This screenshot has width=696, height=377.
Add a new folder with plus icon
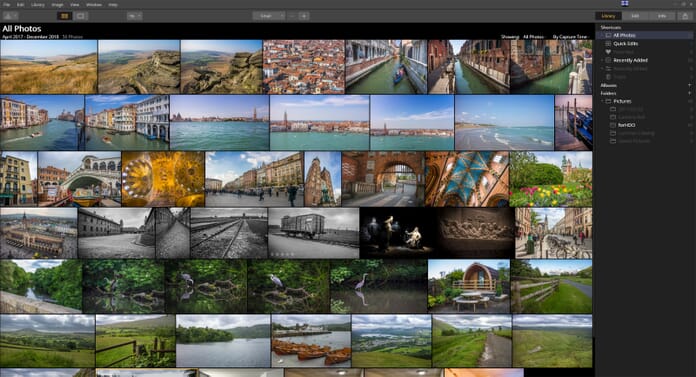(689, 93)
